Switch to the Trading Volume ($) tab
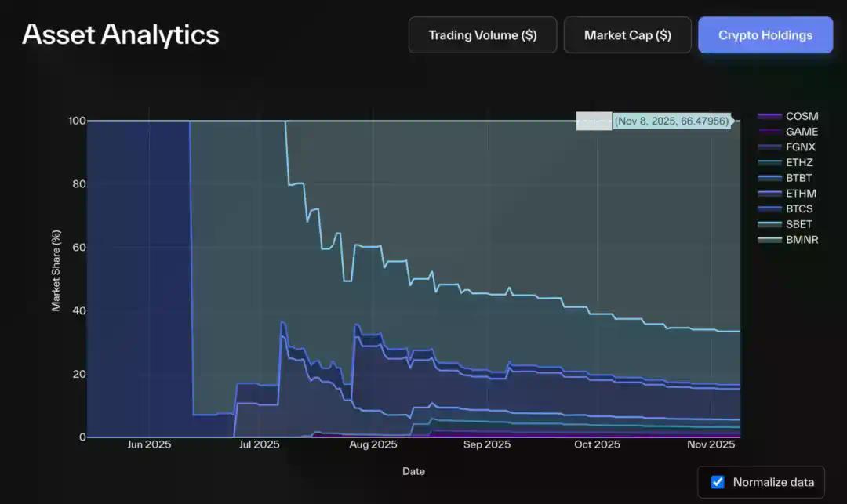 tap(482, 35)
